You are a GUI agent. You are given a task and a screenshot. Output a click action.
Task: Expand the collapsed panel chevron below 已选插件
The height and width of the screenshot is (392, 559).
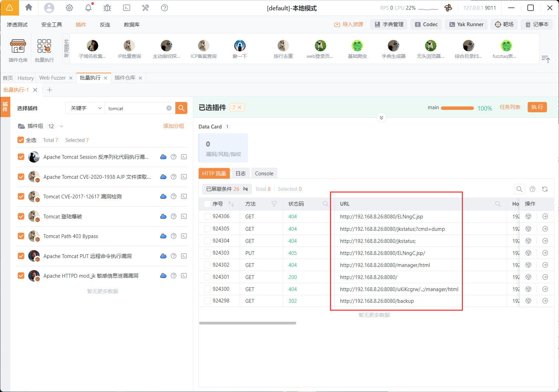(x=381, y=117)
